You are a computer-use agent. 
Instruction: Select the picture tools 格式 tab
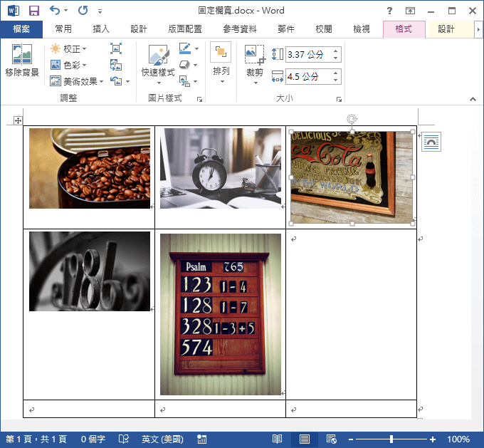click(404, 29)
